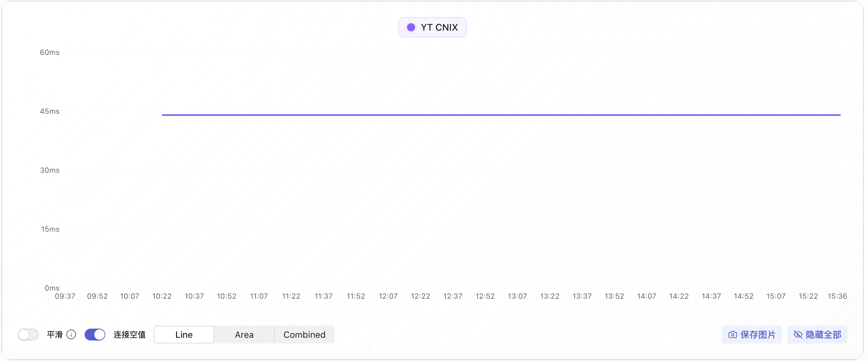Screen dimensions: 868x361
Task: Click the 45ms y-axis label
Action: tap(50, 111)
